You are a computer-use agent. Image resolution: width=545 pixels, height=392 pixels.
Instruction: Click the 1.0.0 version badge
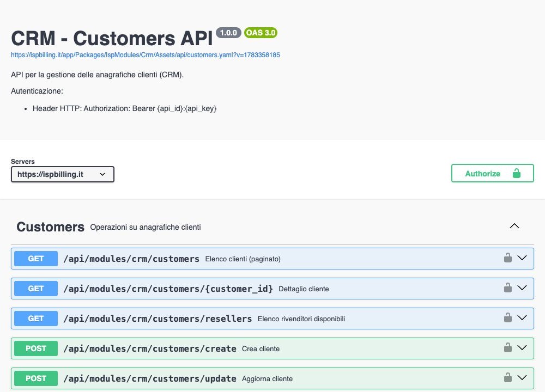coord(228,33)
